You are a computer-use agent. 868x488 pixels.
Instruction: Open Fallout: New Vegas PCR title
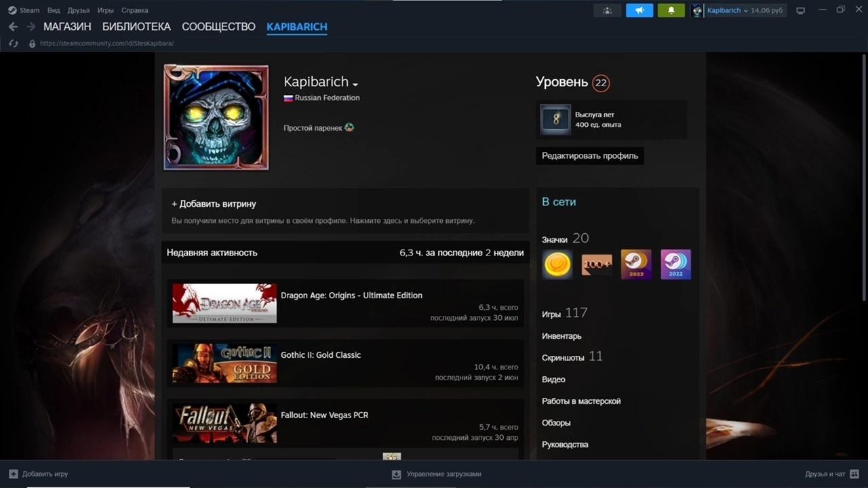coord(324,415)
